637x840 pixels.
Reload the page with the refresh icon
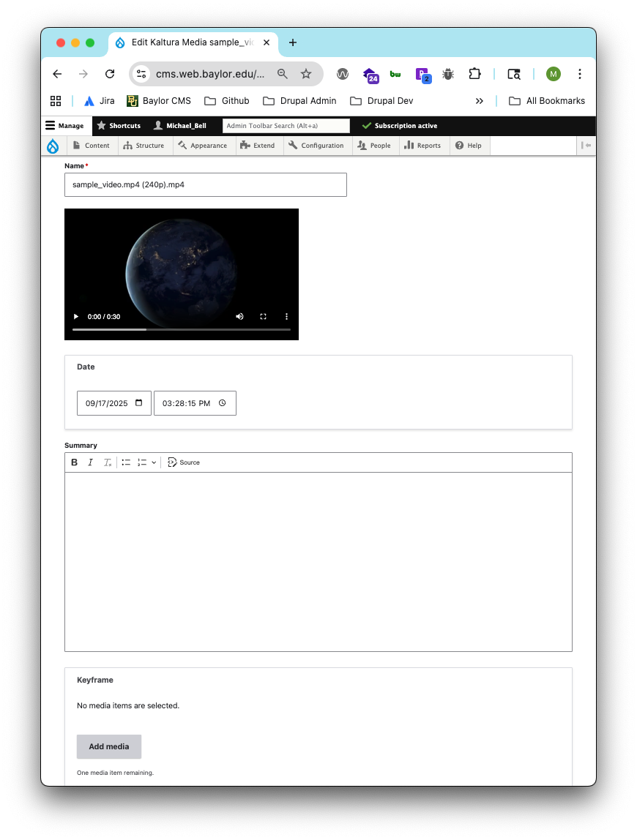tap(109, 74)
